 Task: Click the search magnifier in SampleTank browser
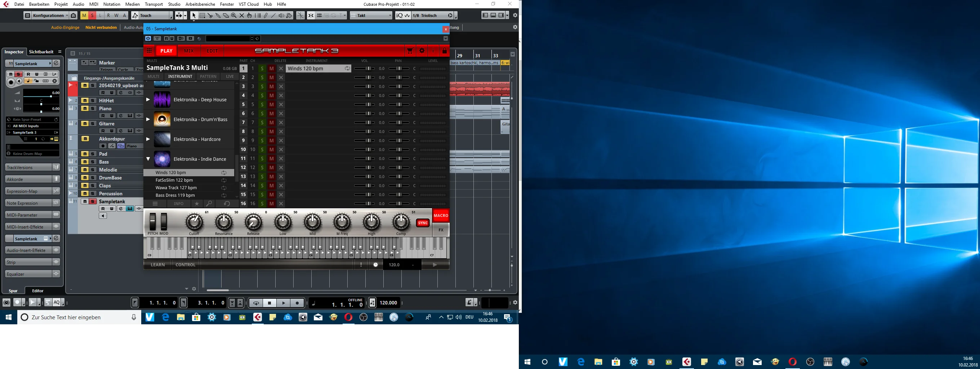pos(209,204)
